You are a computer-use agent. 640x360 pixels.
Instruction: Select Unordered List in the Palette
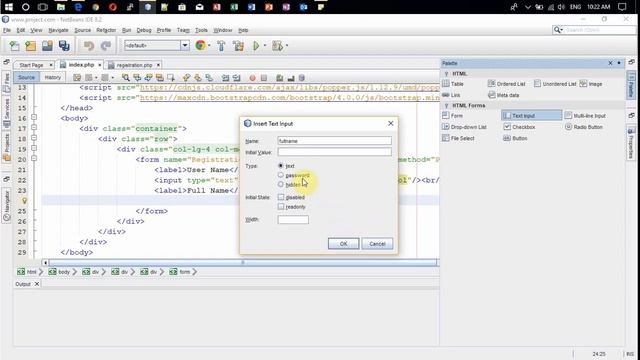pyautogui.click(x=555, y=84)
